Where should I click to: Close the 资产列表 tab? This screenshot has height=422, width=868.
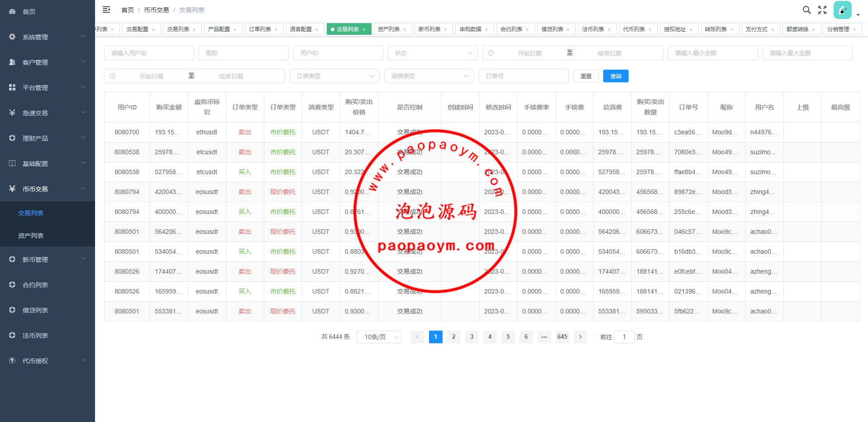(405, 29)
